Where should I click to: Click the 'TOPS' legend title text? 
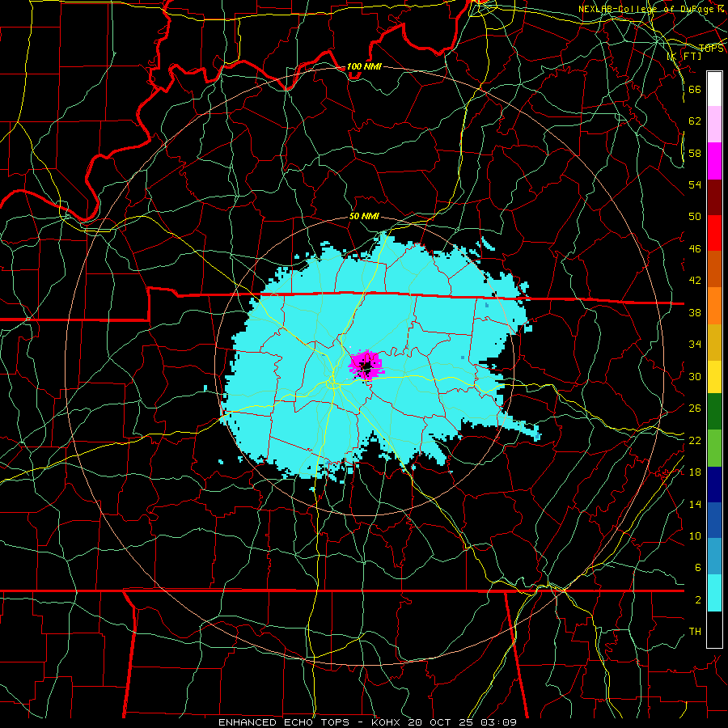tap(711, 48)
